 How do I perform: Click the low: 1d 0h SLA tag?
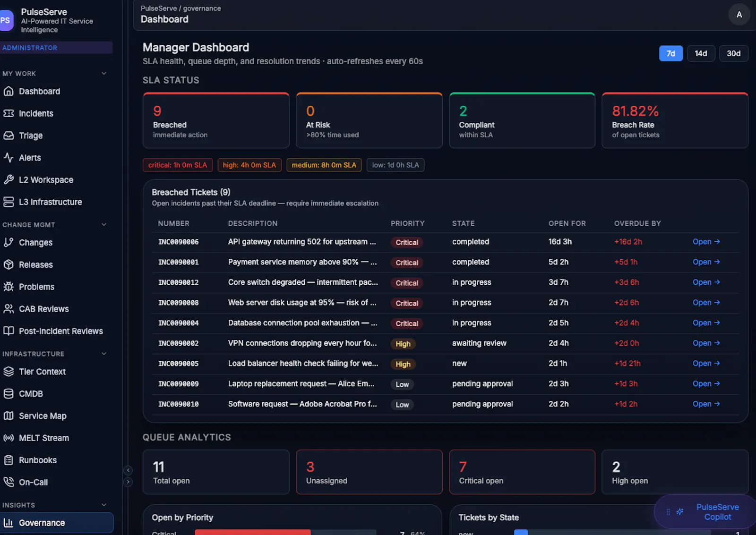pyautogui.click(x=395, y=165)
